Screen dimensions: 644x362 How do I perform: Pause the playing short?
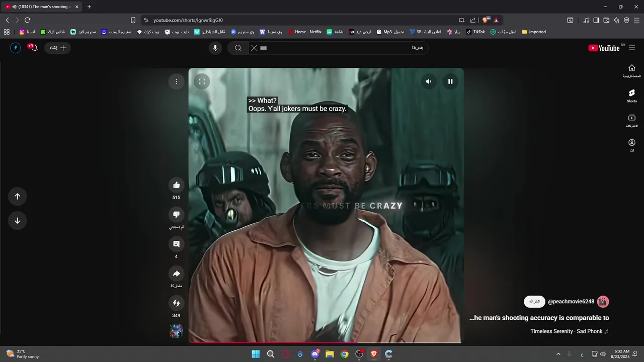click(x=450, y=81)
